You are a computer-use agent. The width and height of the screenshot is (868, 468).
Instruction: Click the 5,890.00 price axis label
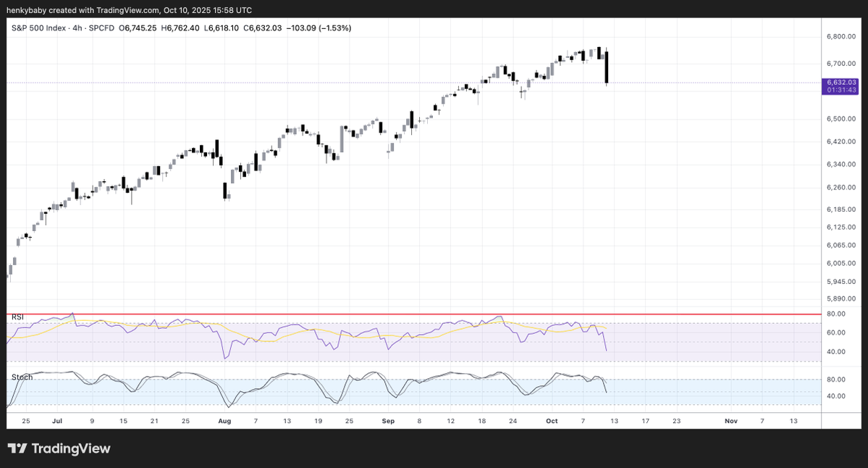tap(840, 298)
